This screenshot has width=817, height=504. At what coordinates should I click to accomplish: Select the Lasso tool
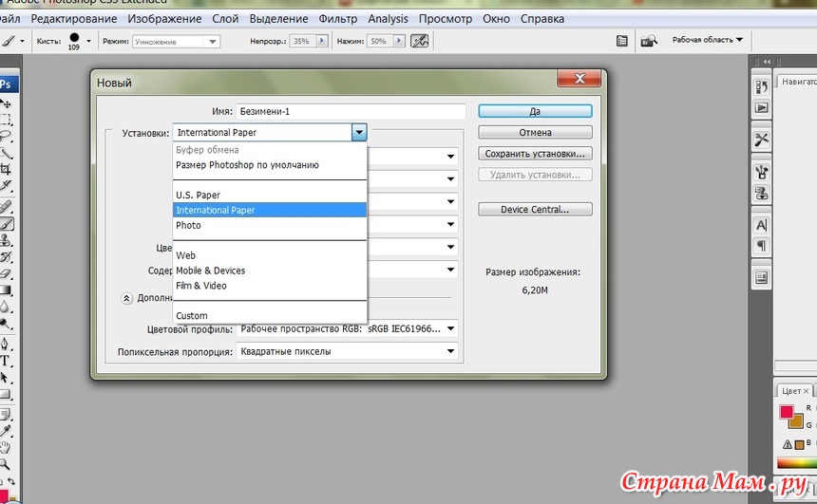[x=6, y=137]
